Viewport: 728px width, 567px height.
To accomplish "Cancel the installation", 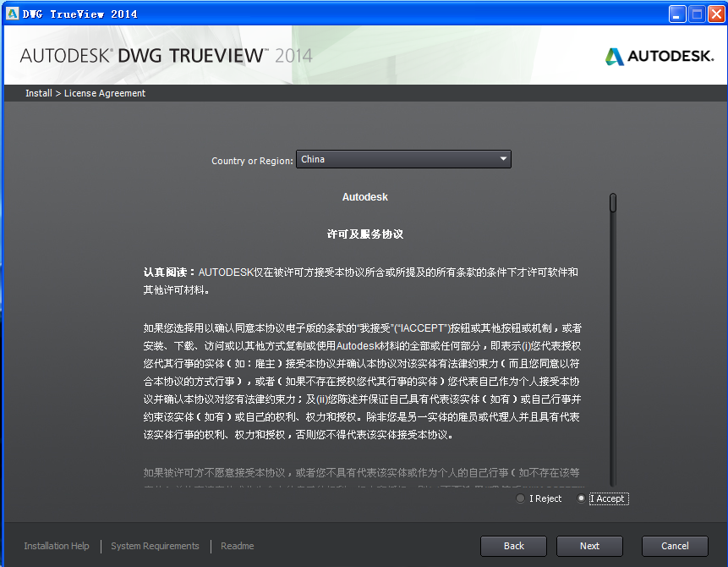I will 675,546.
